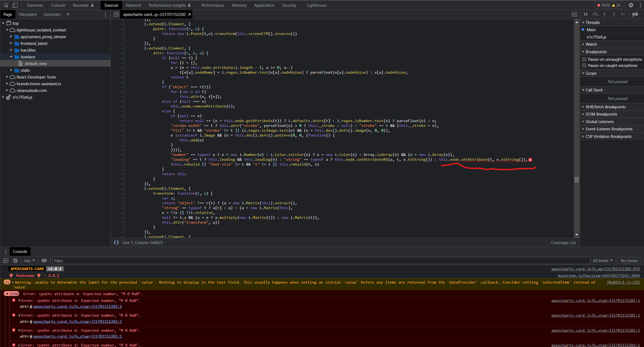This screenshot has width=644, height=347.
Task: Click the step over next function call icon
Action: [x=595, y=14]
